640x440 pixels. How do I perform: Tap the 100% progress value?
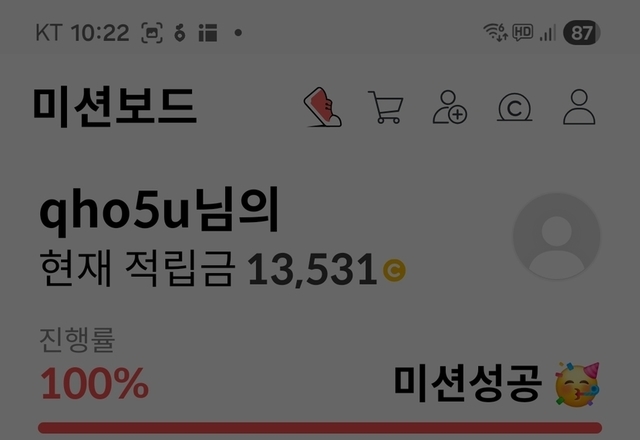tap(94, 384)
